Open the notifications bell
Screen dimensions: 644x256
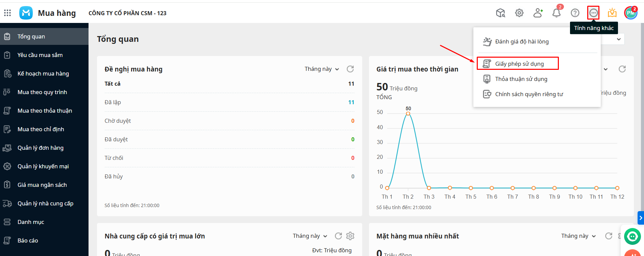[x=556, y=13]
